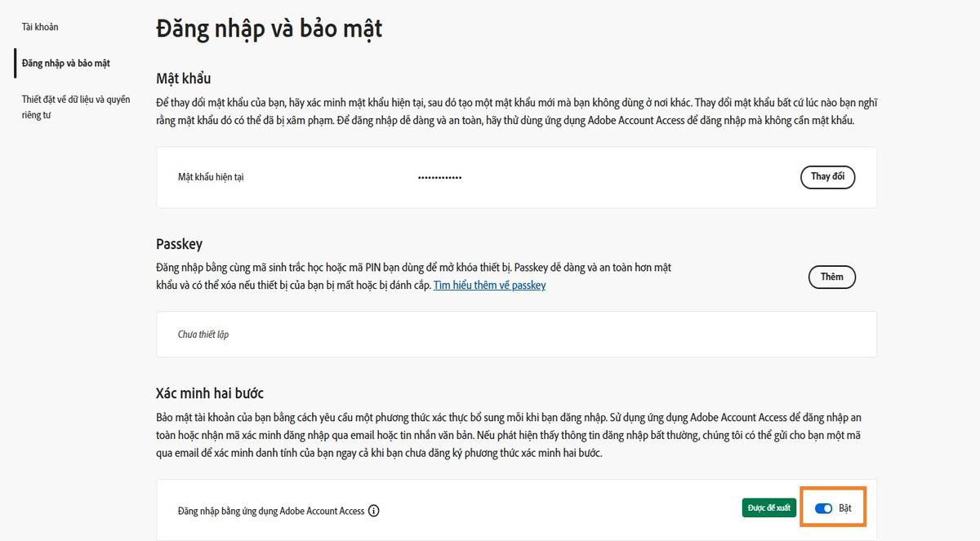Screen dimensions: 980x541
Task: Click the Đăng nhập bằng ứng dụng Adobe Account Access text
Action: coord(271,511)
